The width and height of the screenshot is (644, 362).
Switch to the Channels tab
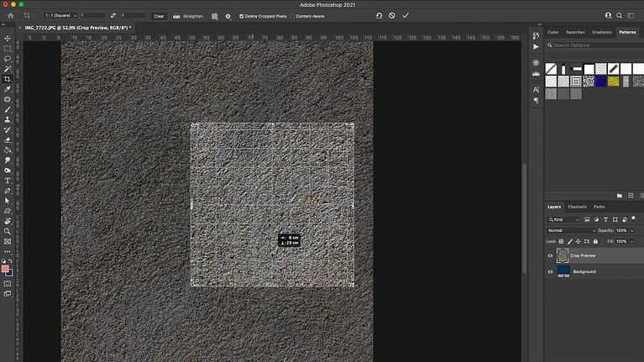[x=577, y=207]
